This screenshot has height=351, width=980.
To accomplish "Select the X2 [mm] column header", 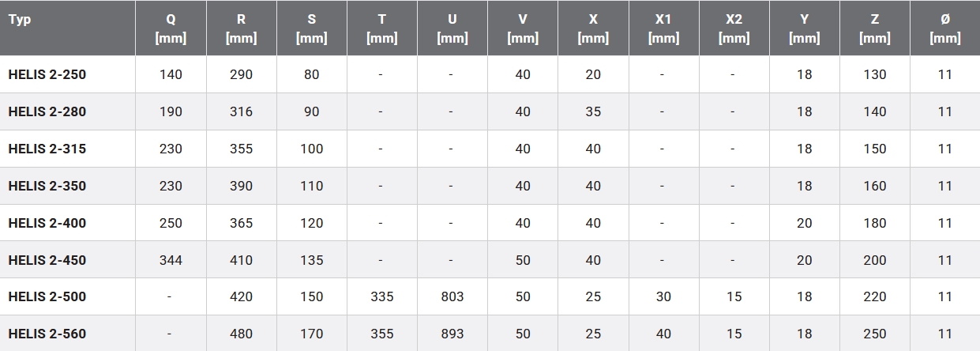I will click(734, 28).
